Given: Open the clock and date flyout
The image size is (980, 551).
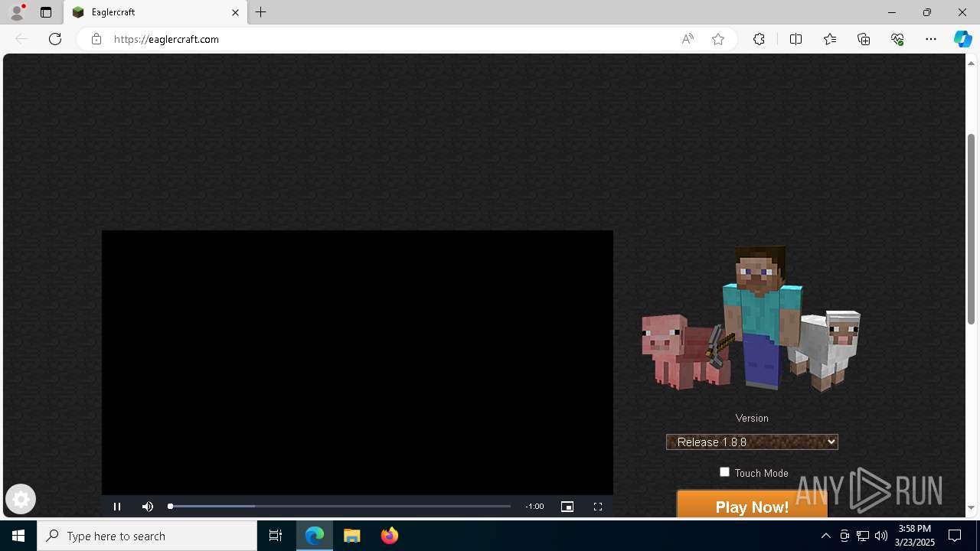Looking at the screenshot, I should (x=916, y=536).
